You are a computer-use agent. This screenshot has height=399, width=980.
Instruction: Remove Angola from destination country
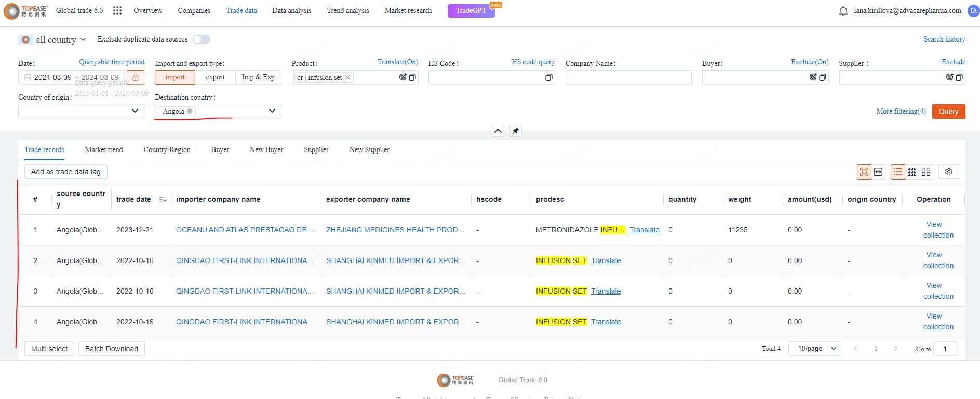(190, 111)
